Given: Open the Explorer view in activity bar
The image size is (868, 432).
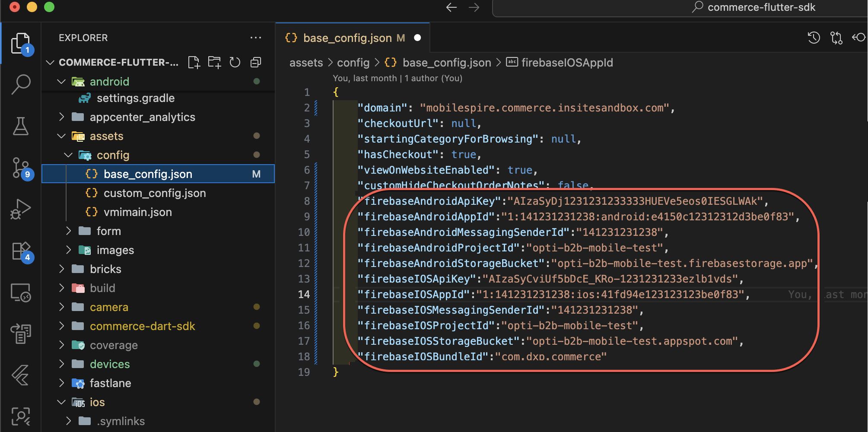Looking at the screenshot, I should coord(21,43).
